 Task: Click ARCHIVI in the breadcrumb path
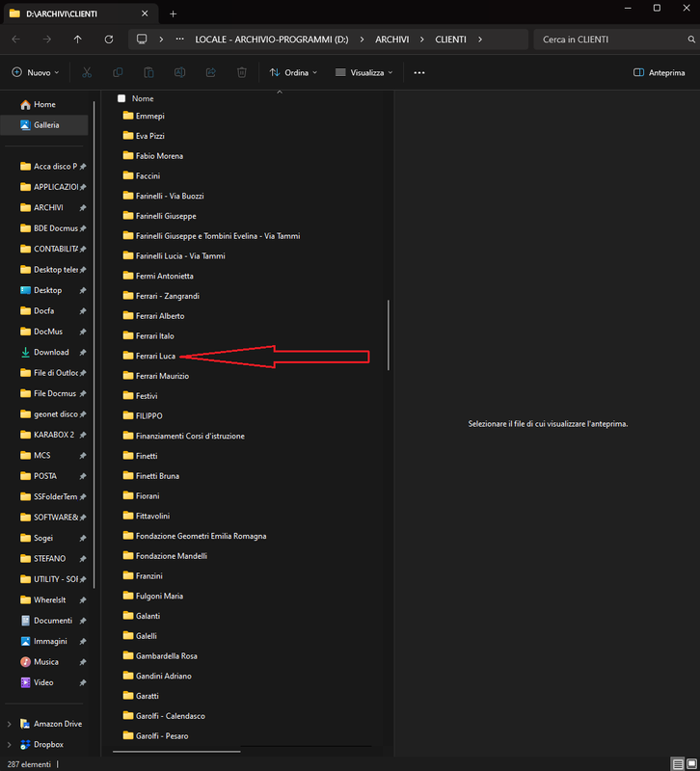(x=392, y=40)
